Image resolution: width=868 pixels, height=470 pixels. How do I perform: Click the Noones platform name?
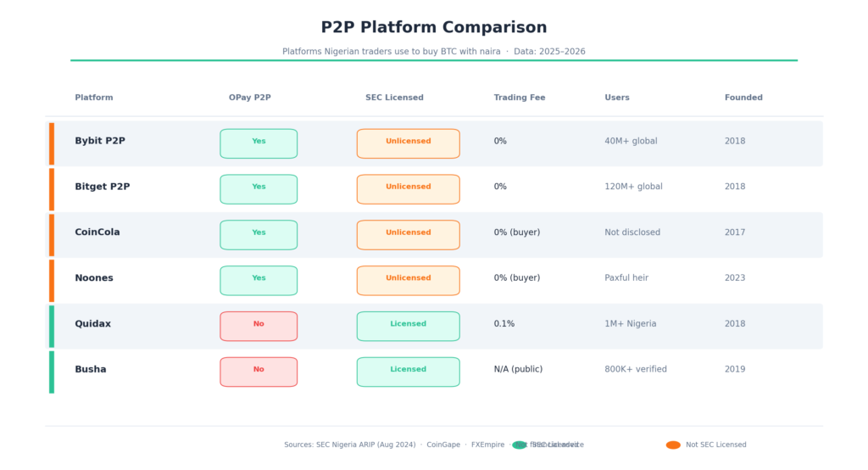click(x=94, y=278)
